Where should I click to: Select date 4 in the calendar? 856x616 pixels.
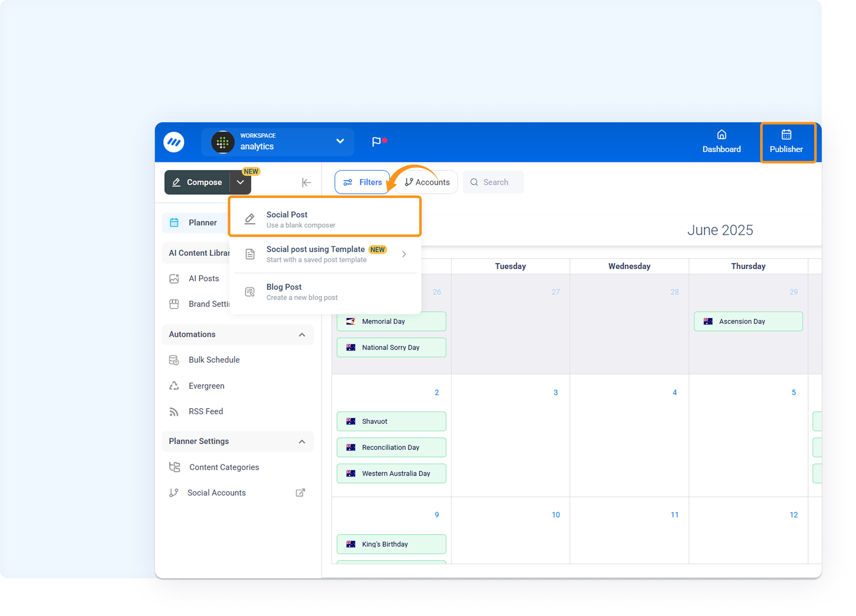click(x=674, y=393)
